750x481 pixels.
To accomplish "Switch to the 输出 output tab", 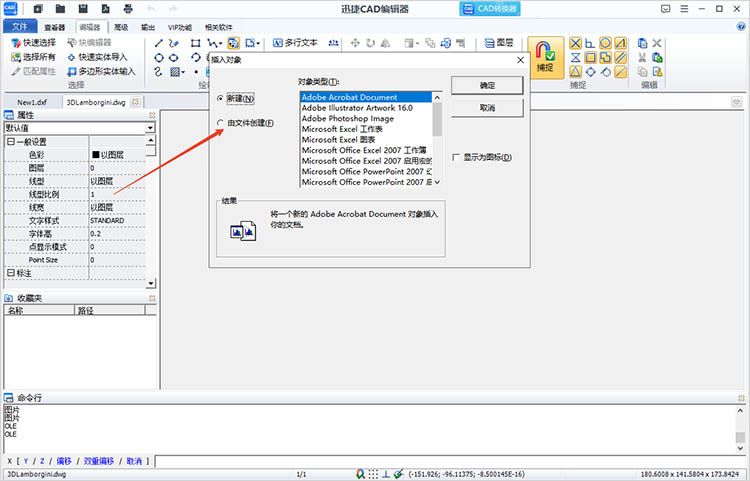I will [x=148, y=27].
